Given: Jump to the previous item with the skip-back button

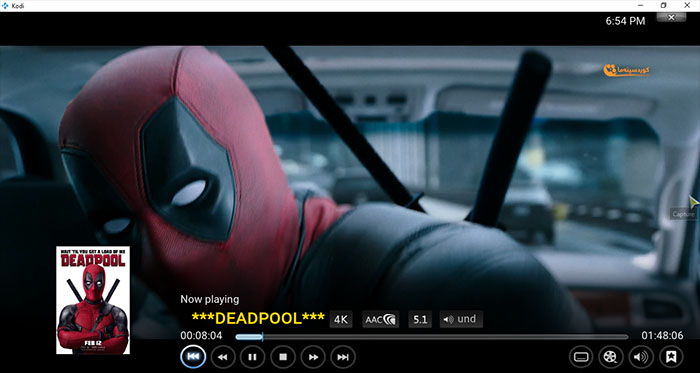Looking at the screenshot, I should click(x=193, y=356).
